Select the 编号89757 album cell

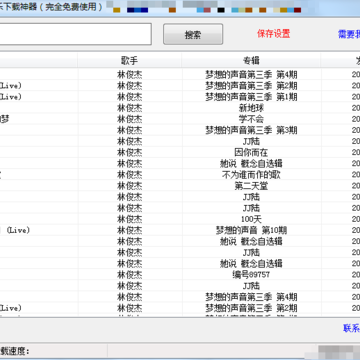tap(251, 275)
